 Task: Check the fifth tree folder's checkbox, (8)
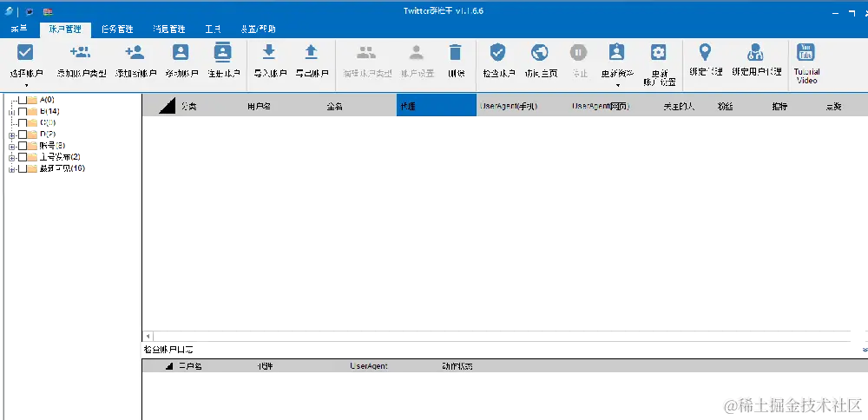[23, 146]
